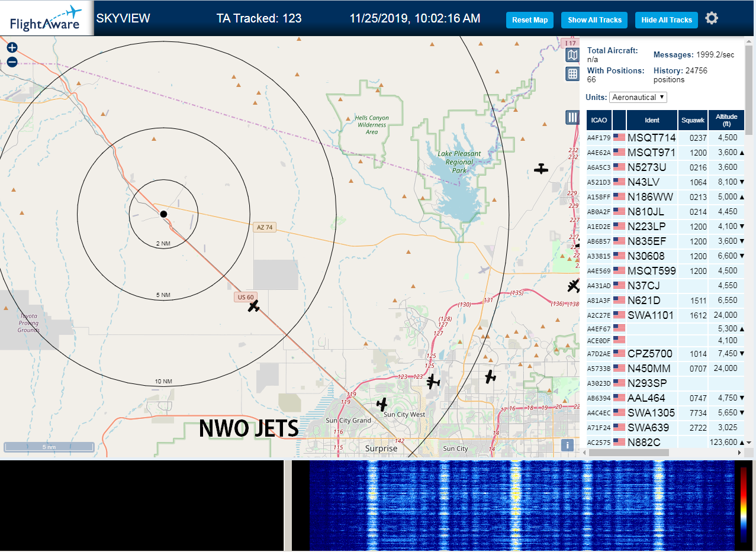Screen dimensions: 756x552
Task: Open the map layer switcher icon
Action: pos(572,56)
